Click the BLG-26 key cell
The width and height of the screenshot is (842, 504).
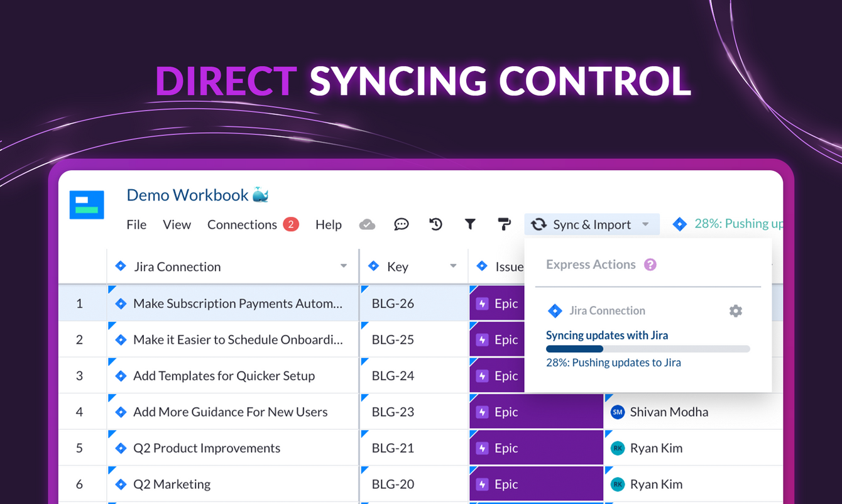pos(414,304)
